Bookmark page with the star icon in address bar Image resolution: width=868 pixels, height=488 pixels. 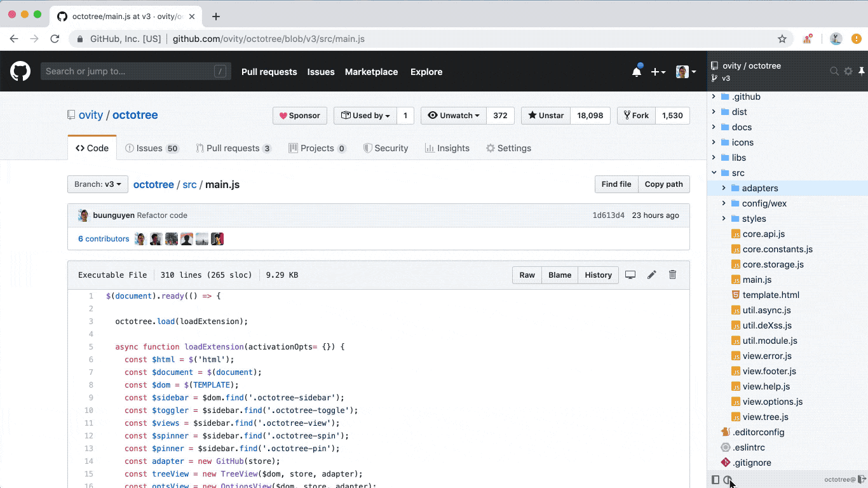tap(782, 39)
